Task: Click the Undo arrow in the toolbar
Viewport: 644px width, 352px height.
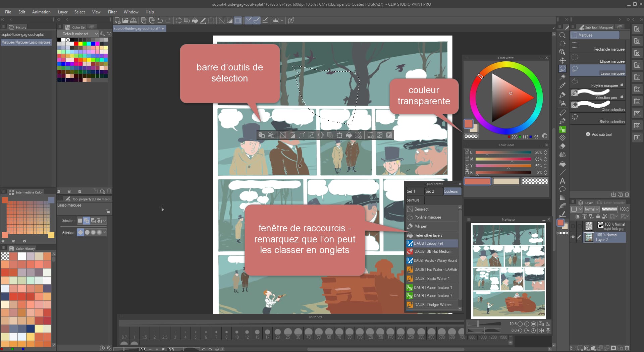Action: coord(160,20)
